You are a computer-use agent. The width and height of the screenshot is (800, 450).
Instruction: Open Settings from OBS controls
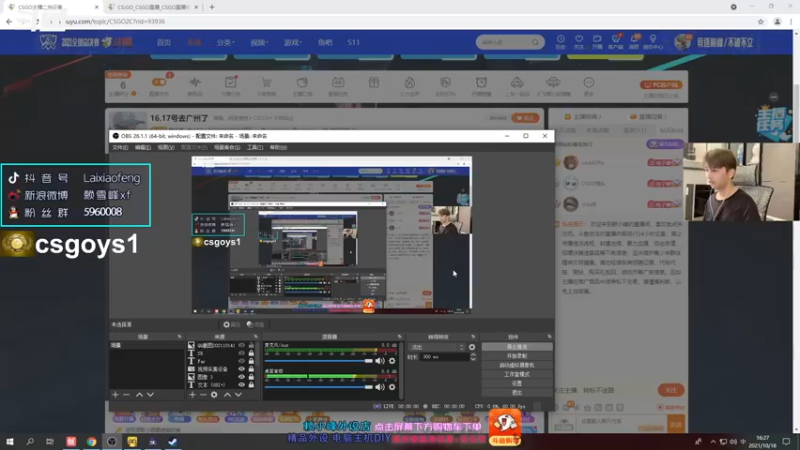click(x=517, y=383)
